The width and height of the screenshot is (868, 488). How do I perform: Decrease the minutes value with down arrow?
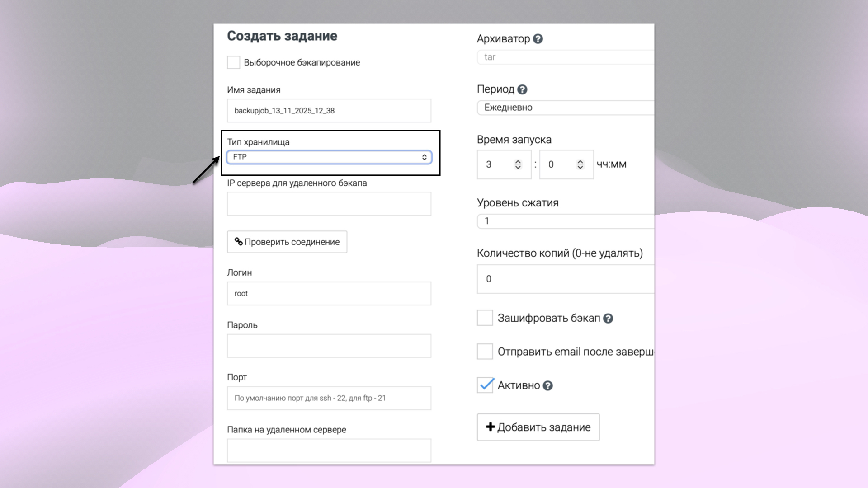pos(580,168)
